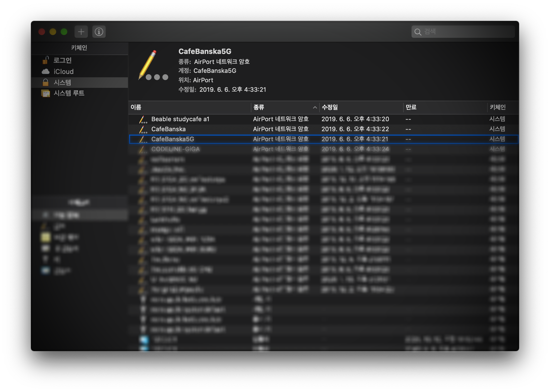Sort list by 이름 column header
Viewport: 550px width, 392px height.
pyautogui.click(x=136, y=107)
